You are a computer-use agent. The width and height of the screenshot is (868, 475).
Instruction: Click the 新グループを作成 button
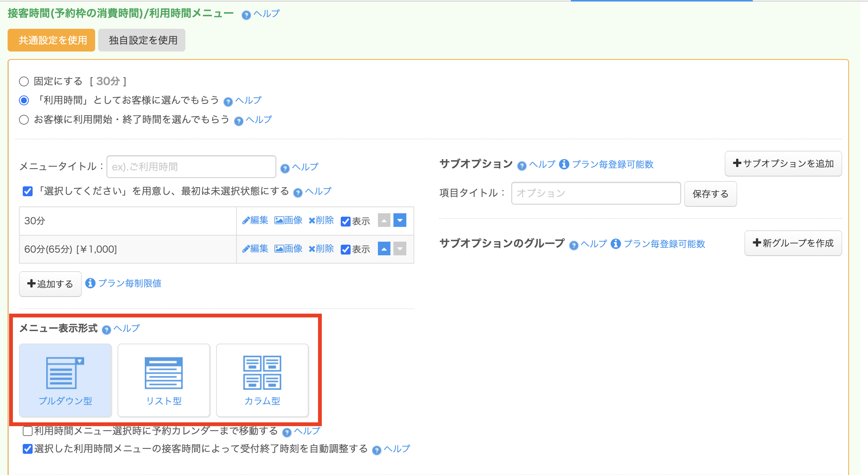[x=793, y=243]
